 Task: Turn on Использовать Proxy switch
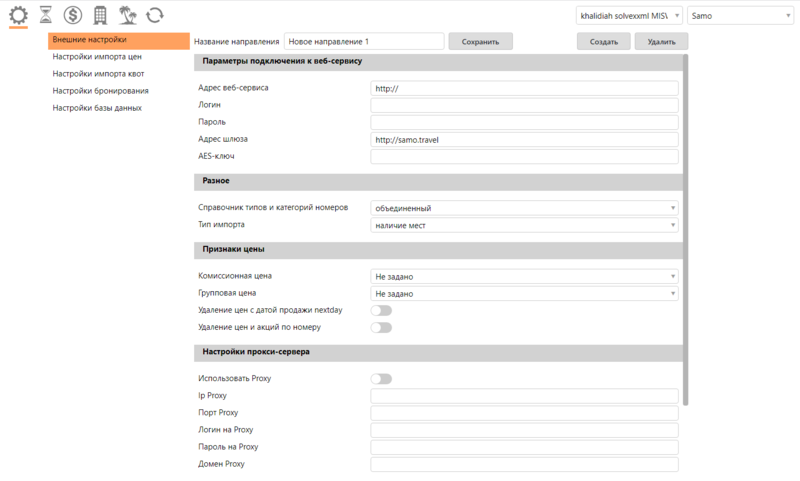coord(381,379)
